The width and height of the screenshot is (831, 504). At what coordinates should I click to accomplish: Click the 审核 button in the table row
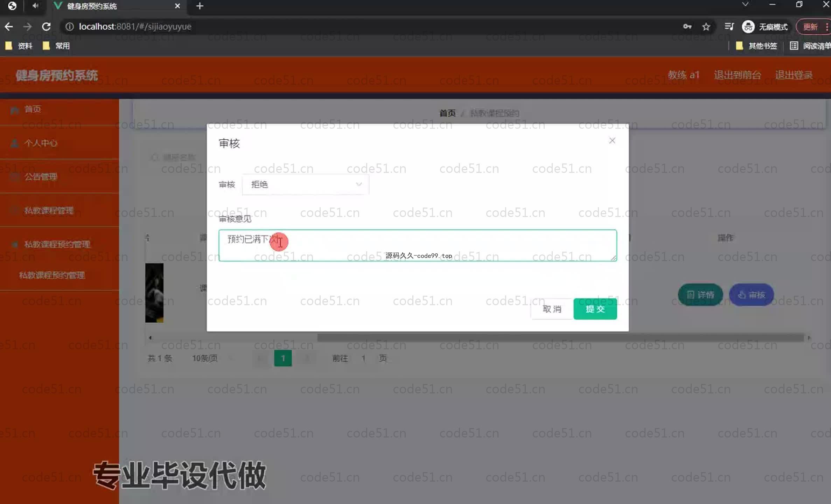pyautogui.click(x=751, y=295)
